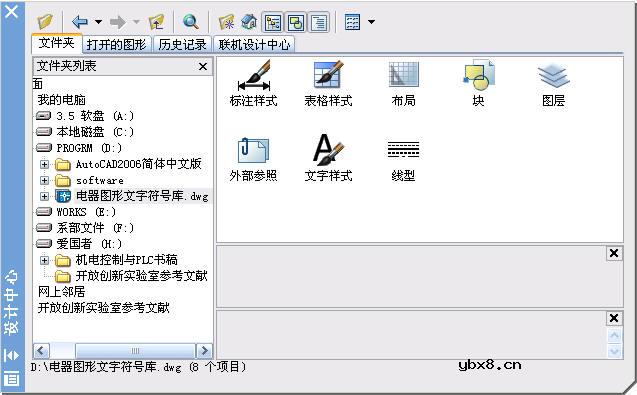Select 我的电脑 in folder tree

pyautogui.click(x=61, y=100)
